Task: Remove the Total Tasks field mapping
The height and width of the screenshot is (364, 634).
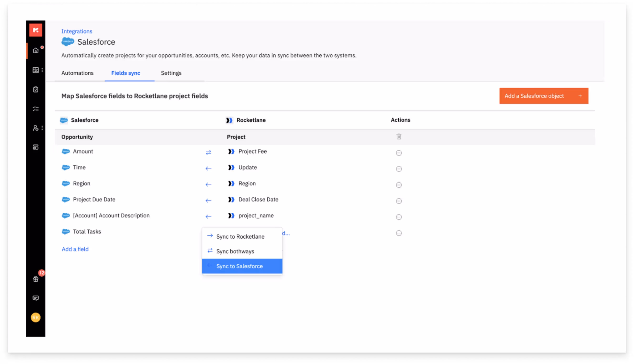Action: pos(399,233)
